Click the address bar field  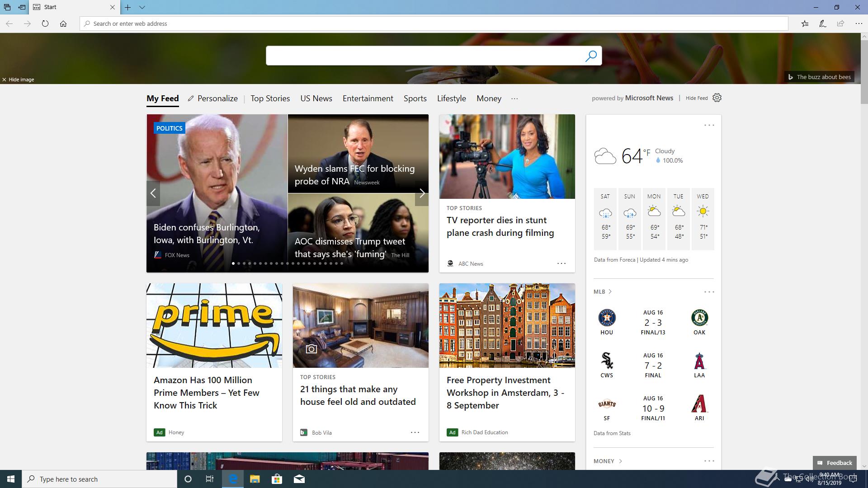pyautogui.click(x=434, y=23)
